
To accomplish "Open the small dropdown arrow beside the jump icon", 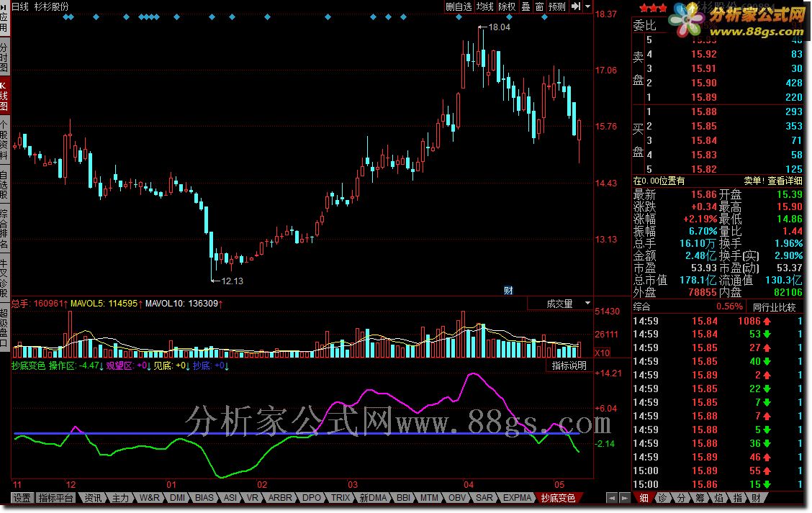I will (x=588, y=6).
